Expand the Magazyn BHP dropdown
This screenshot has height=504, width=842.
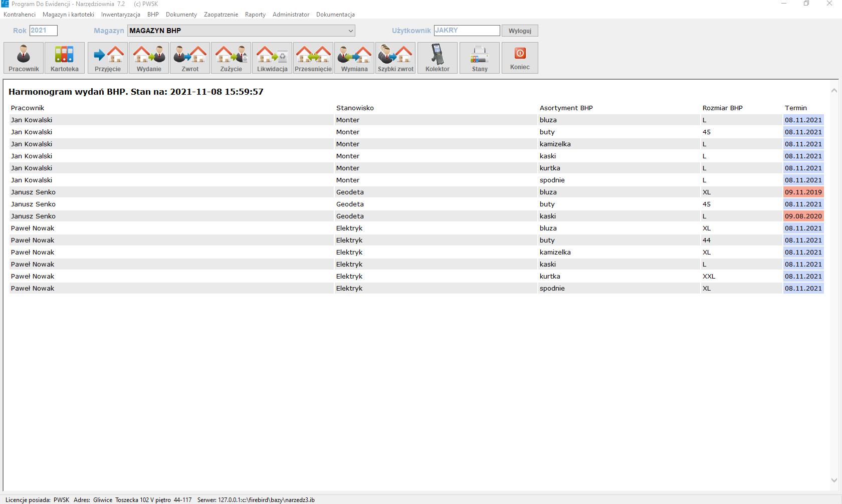[x=350, y=31]
